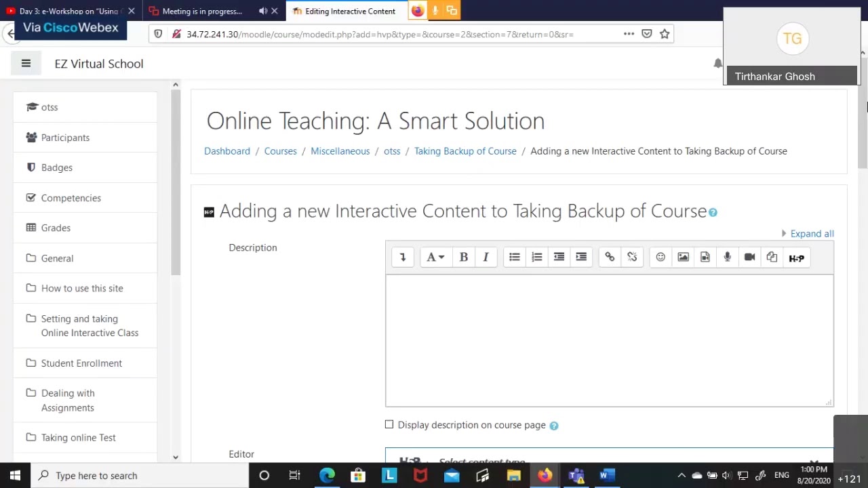Remove link with the unlink icon
Screen dimensions: 868x488
[632, 258]
